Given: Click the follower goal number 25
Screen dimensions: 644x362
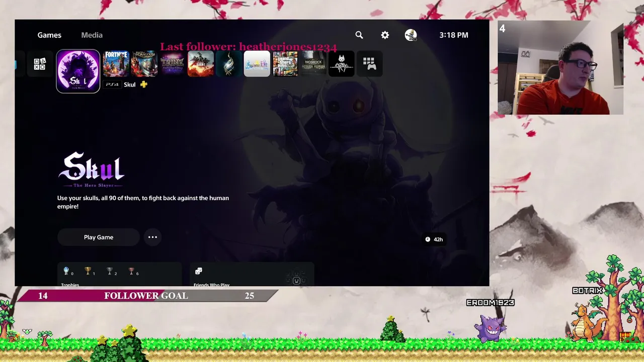Looking at the screenshot, I should click(x=250, y=296).
